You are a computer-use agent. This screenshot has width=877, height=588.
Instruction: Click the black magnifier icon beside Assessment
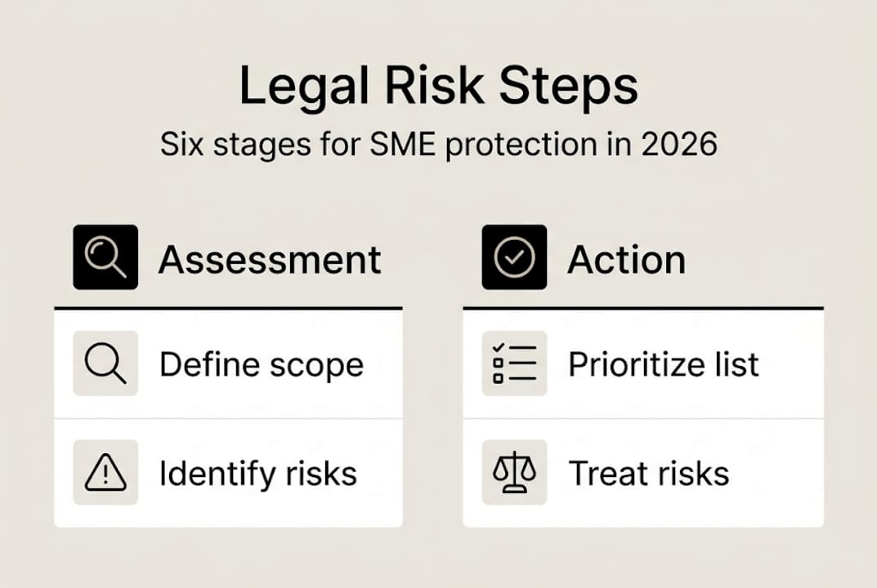tap(105, 257)
